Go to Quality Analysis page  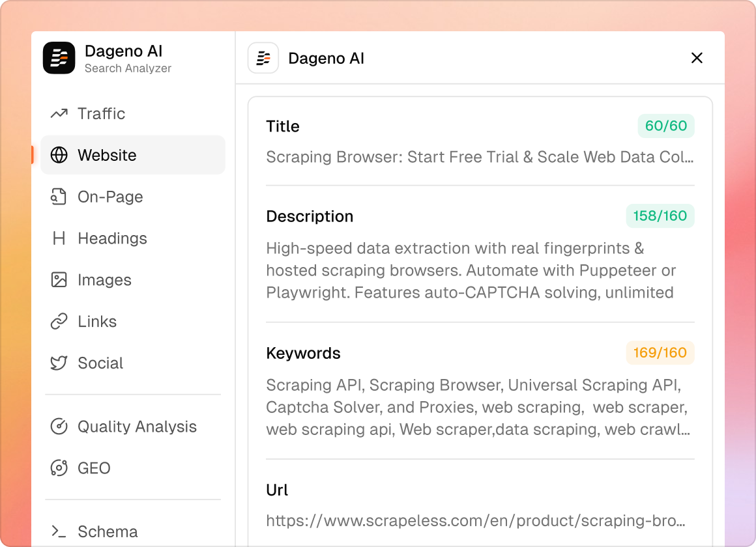pyautogui.click(x=137, y=427)
